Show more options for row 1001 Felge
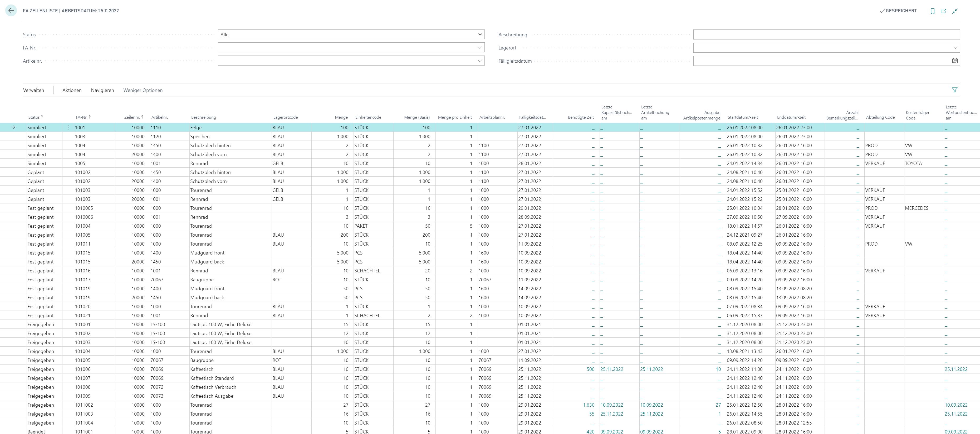 68,128
